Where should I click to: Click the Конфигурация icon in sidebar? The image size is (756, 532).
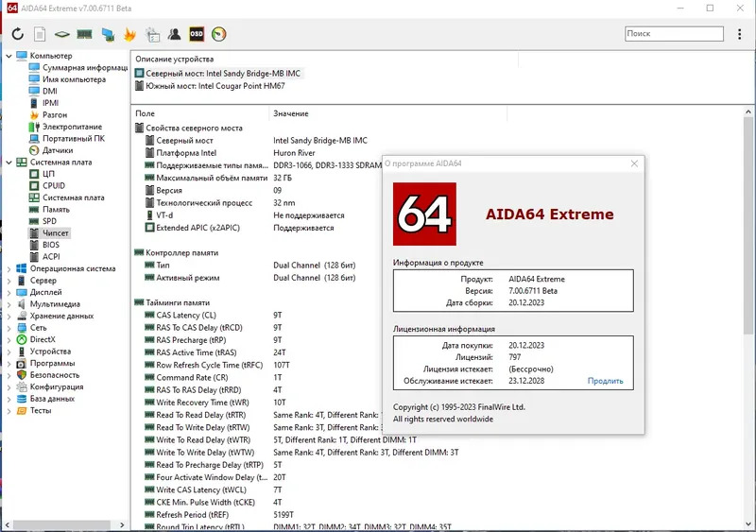coord(21,386)
